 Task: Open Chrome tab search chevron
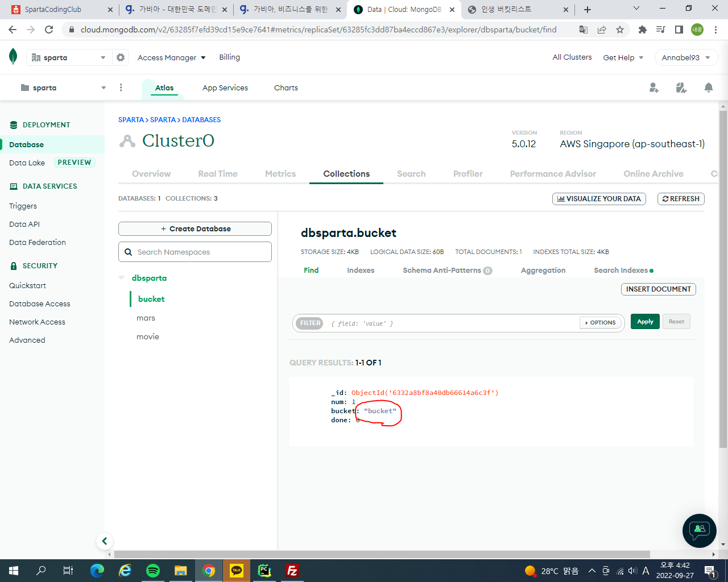pos(636,9)
